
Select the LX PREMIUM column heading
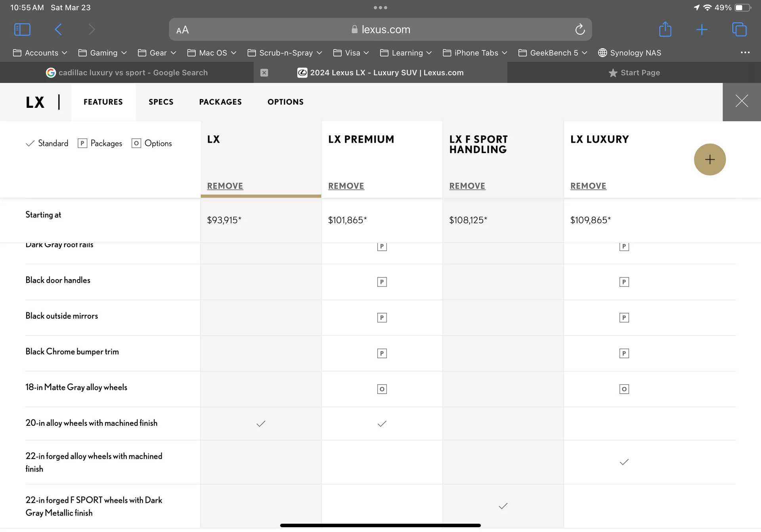click(x=361, y=139)
